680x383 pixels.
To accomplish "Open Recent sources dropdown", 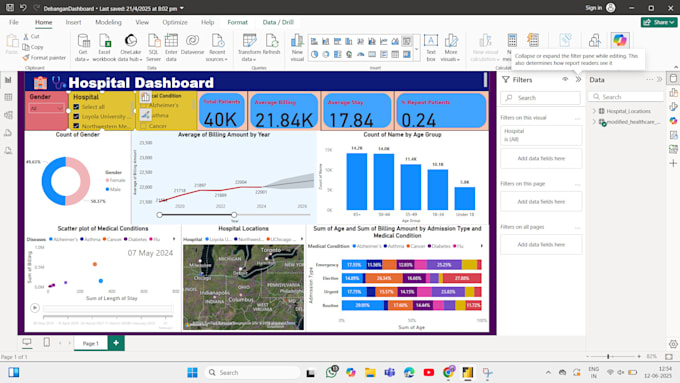I will tap(217, 47).
